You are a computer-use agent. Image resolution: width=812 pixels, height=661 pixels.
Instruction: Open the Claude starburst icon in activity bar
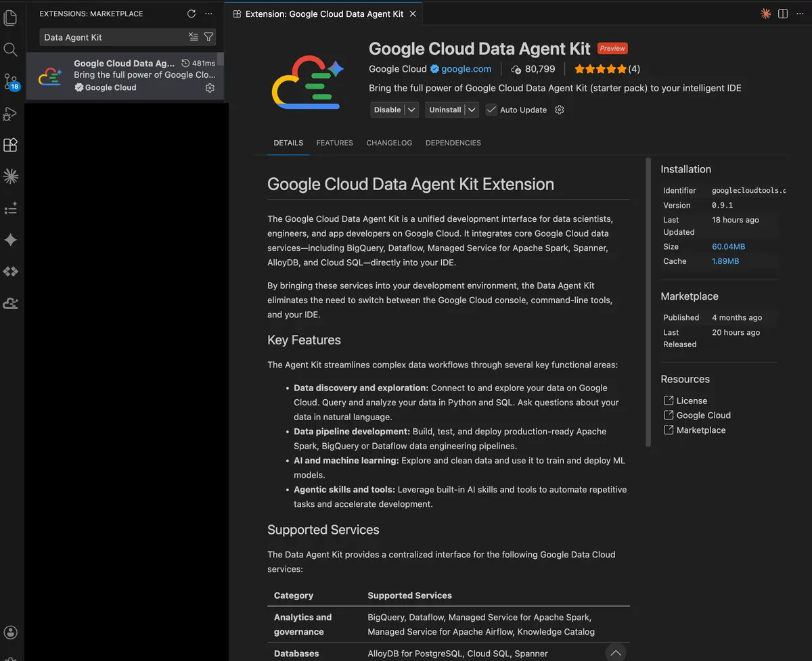click(x=10, y=177)
